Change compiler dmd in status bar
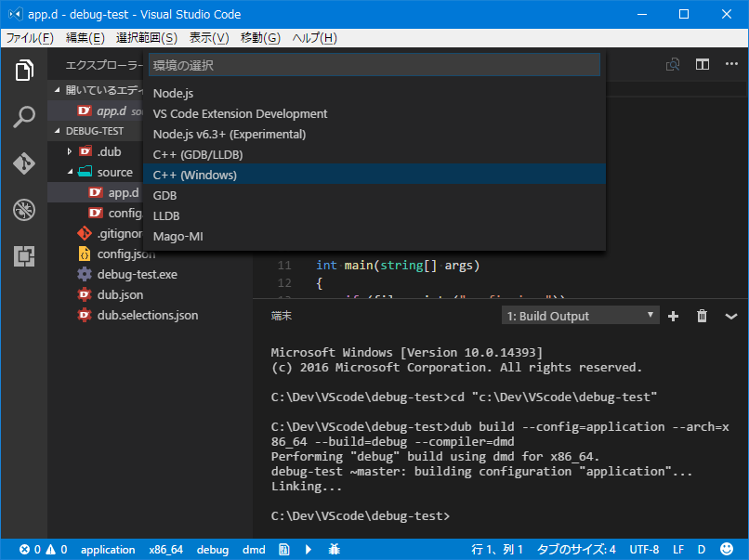Screen dimensions: 749x560 coord(254,550)
